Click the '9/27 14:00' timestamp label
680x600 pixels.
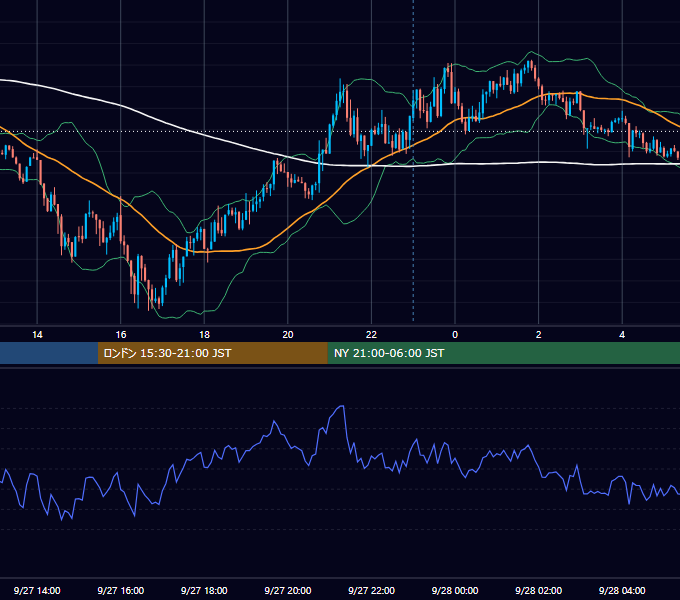pos(37,590)
